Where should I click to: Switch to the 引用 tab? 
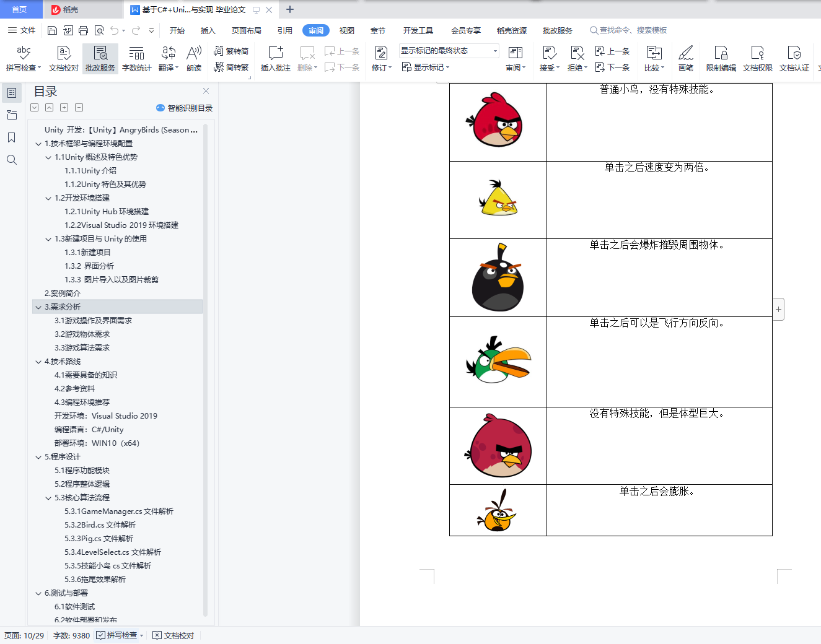tap(285, 30)
